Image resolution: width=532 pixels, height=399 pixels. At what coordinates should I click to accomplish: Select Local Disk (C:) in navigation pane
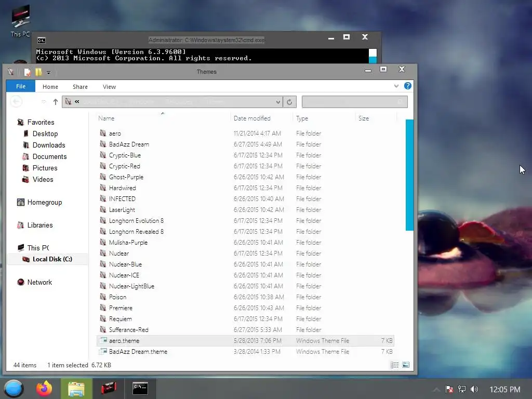pyautogui.click(x=52, y=259)
